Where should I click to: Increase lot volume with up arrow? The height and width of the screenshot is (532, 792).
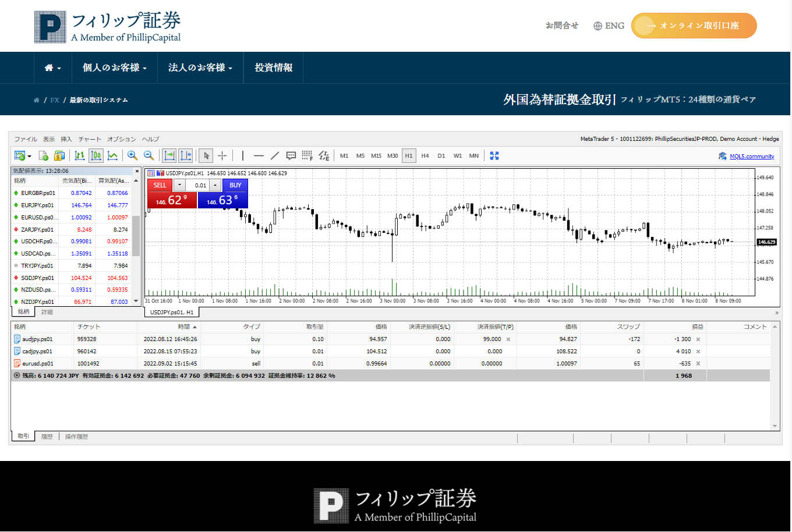point(215,185)
